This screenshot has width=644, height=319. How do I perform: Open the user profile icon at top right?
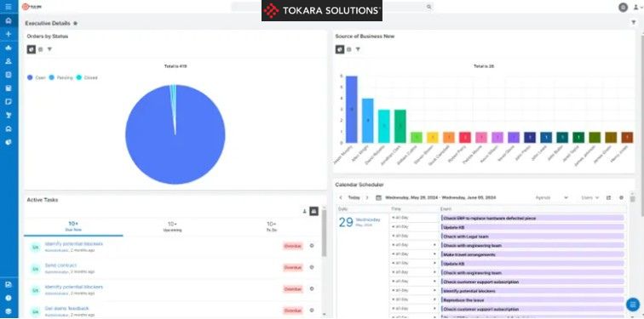click(636, 7)
